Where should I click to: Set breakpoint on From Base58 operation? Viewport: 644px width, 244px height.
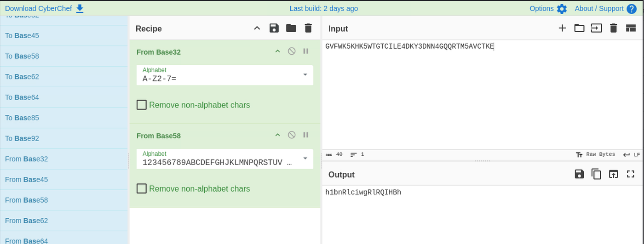coord(305,135)
